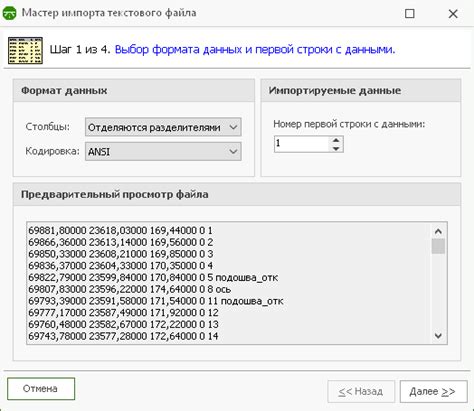Click the Далее button
Screen dimensions: 474x411
433,391
